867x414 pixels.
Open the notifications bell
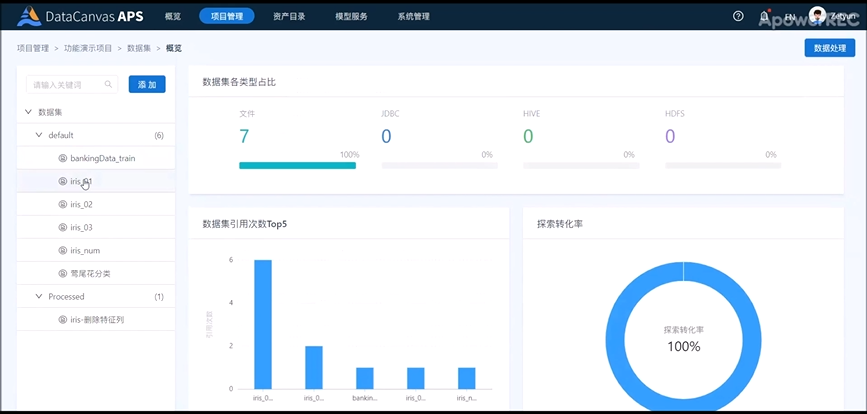(765, 16)
